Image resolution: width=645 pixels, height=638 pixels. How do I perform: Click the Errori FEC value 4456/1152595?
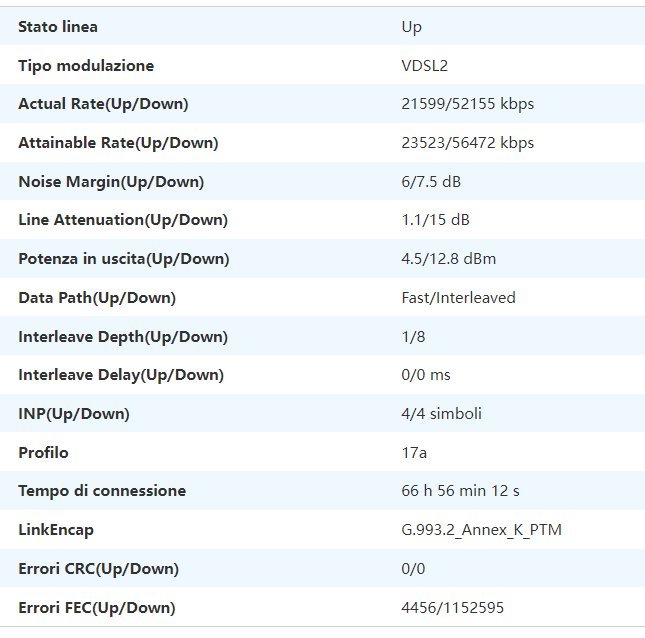pos(452,608)
